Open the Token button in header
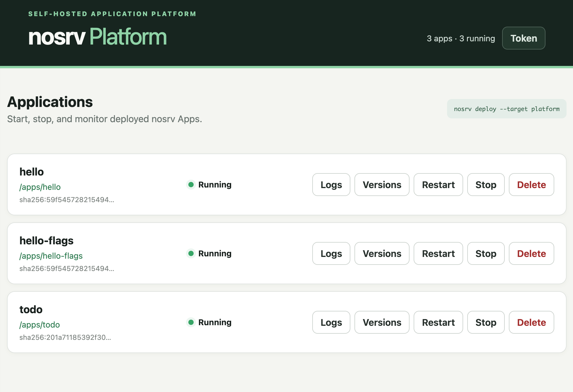 pyautogui.click(x=523, y=38)
